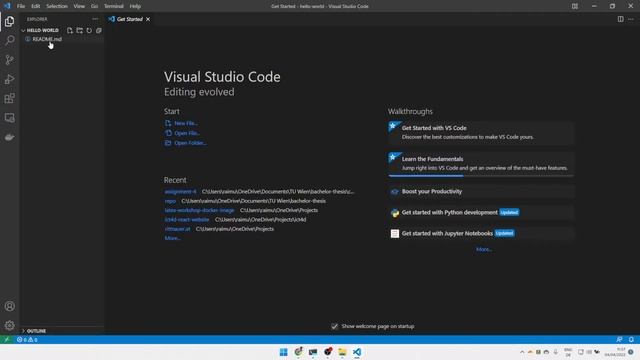Click the terminal app icon on the taskbar

pos(313,352)
